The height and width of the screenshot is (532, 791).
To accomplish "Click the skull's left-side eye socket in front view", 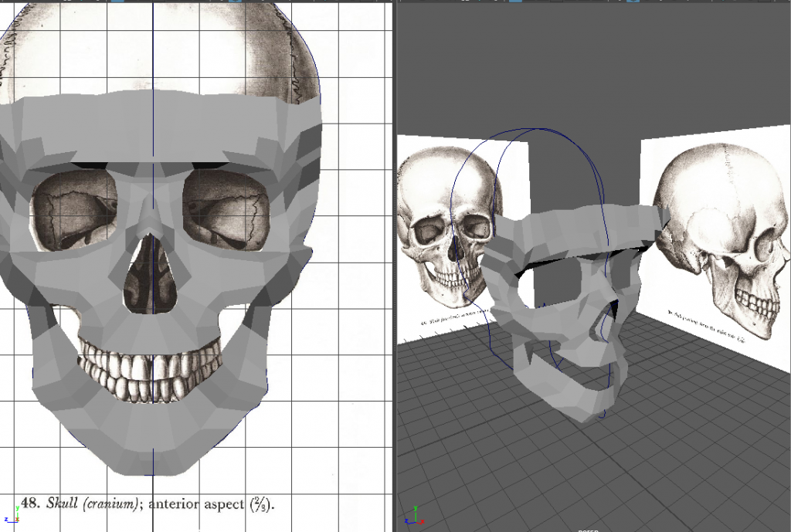I will [73, 210].
